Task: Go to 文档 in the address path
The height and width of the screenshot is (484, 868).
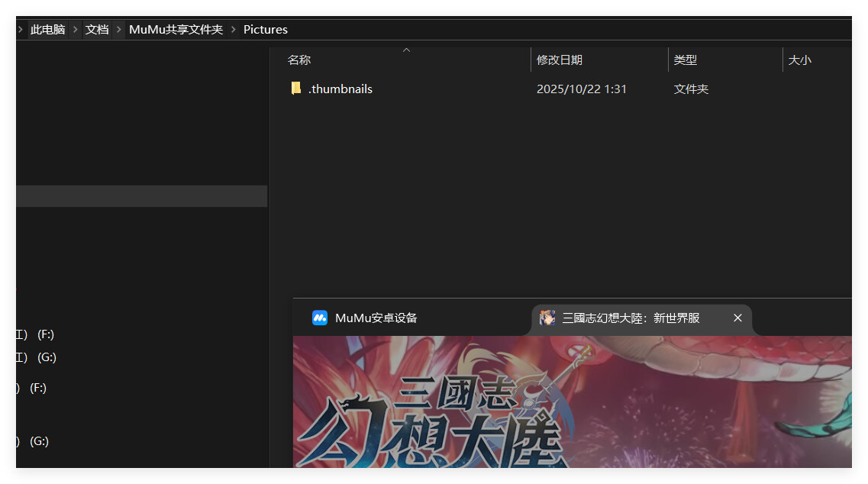Action: (x=97, y=30)
